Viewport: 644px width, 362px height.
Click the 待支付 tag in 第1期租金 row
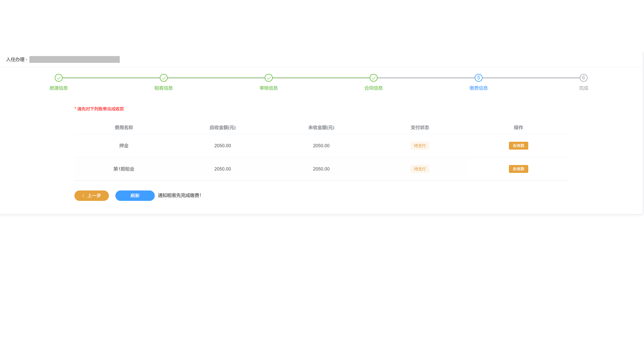pyautogui.click(x=420, y=169)
